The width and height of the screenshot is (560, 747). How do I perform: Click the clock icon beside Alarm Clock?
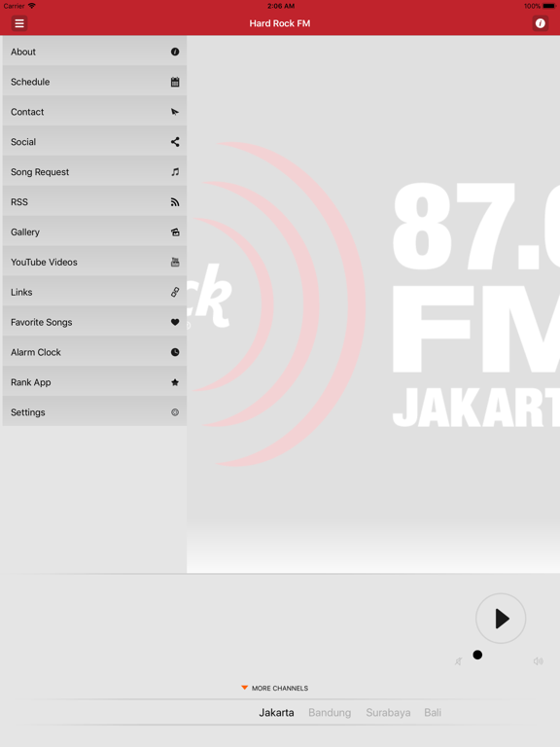pyautogui.click(x=175, y=352)
